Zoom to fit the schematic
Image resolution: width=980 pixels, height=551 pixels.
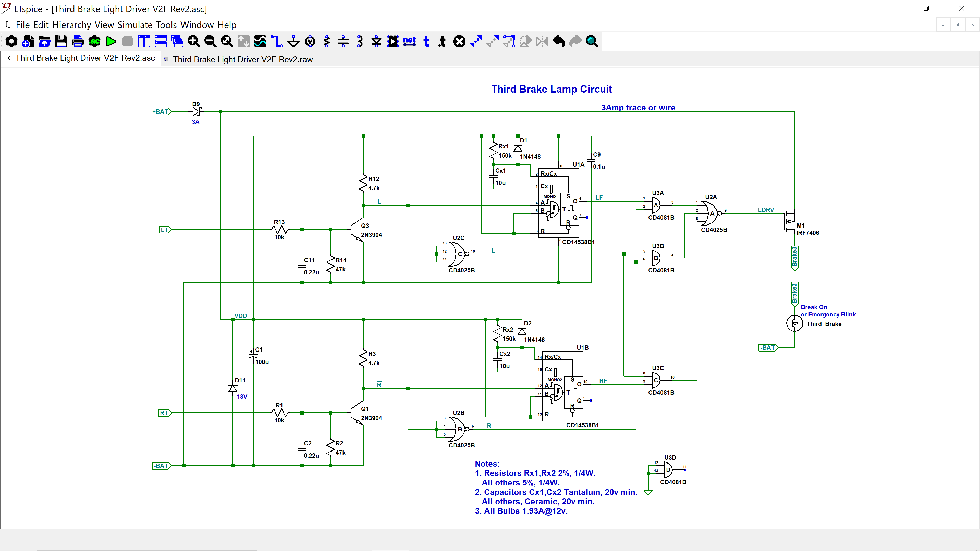coord(227,41)
